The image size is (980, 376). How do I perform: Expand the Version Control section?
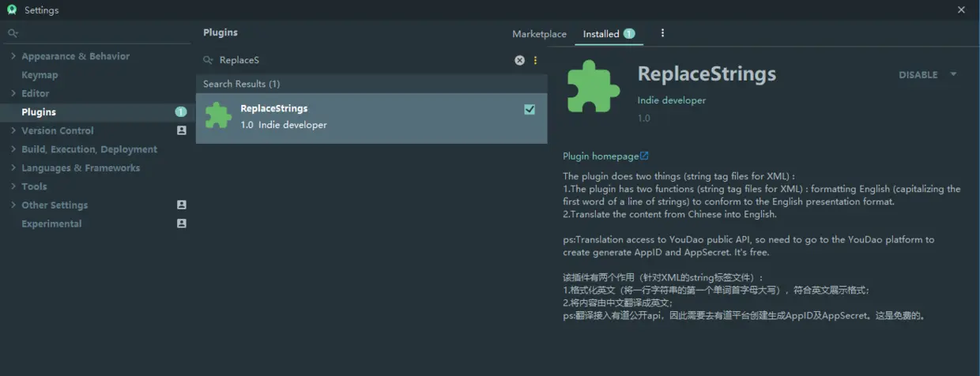point(13,130)
